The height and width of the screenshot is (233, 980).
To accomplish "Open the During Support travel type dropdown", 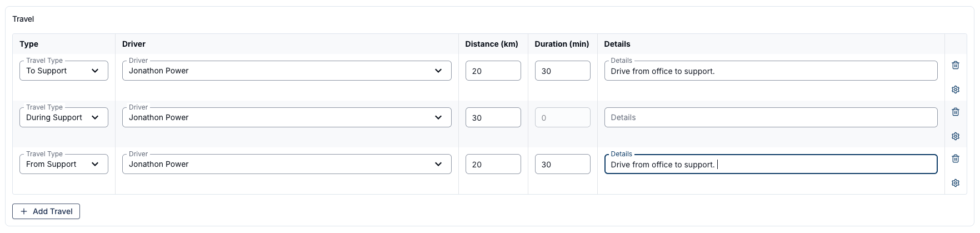I will click(x=64, y=117).
